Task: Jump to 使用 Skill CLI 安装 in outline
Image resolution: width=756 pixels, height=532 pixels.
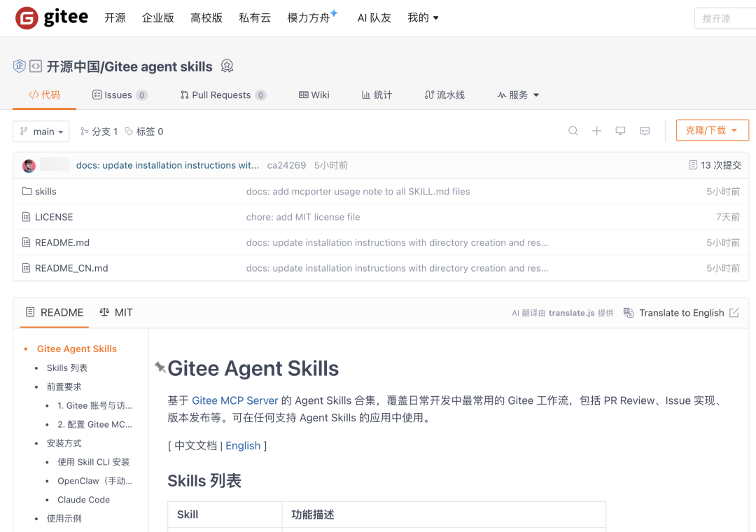Action: [x=94, y=462]
